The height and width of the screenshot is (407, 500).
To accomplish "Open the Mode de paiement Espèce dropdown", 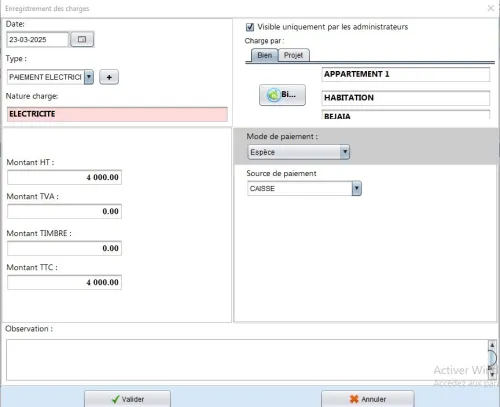I will pyautogui.click(x=299, y=152).
